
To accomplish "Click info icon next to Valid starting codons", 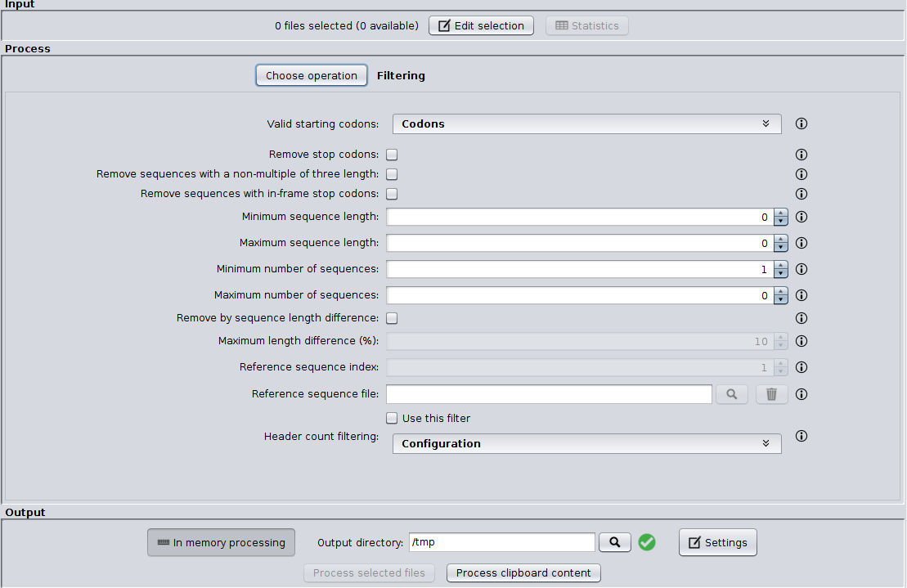I will click(801, 124).
